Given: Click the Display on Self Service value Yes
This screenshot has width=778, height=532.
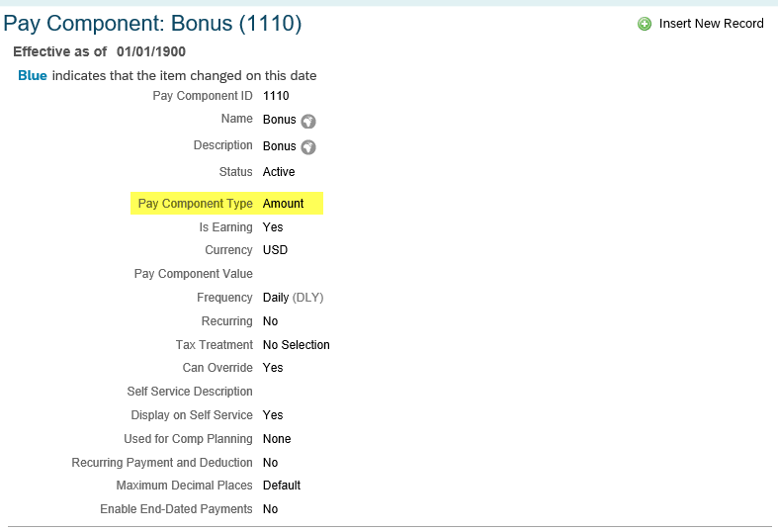Looking at the screenshot, I should 273,415.
